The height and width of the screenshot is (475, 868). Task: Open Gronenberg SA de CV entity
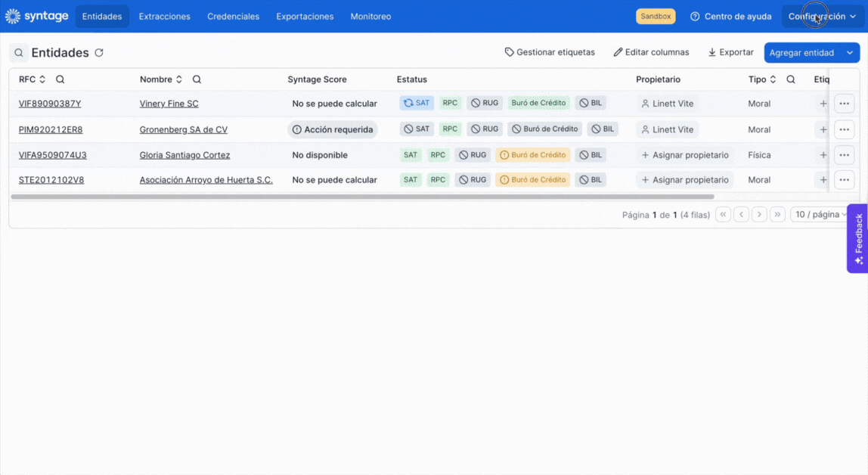[x=183, y=129]
